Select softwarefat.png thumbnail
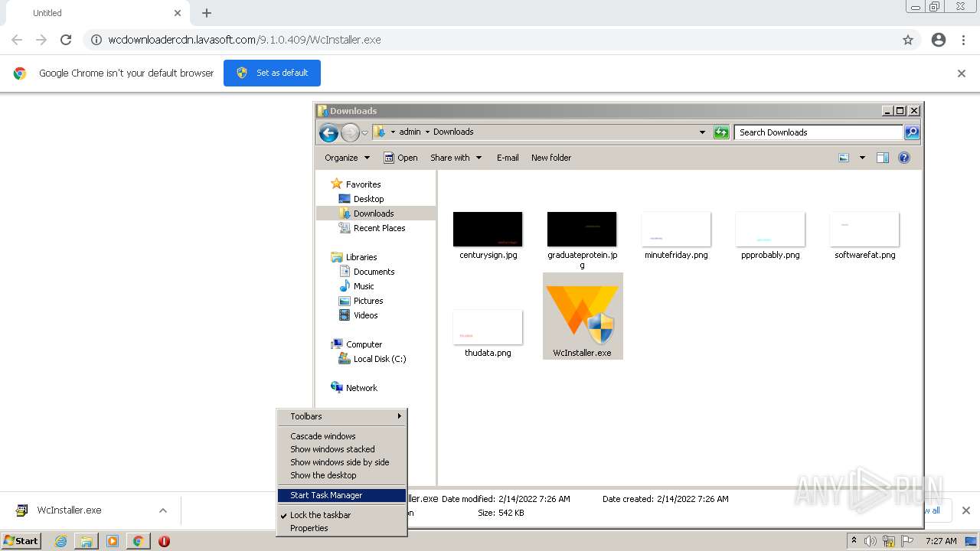 tap(864, 230)
